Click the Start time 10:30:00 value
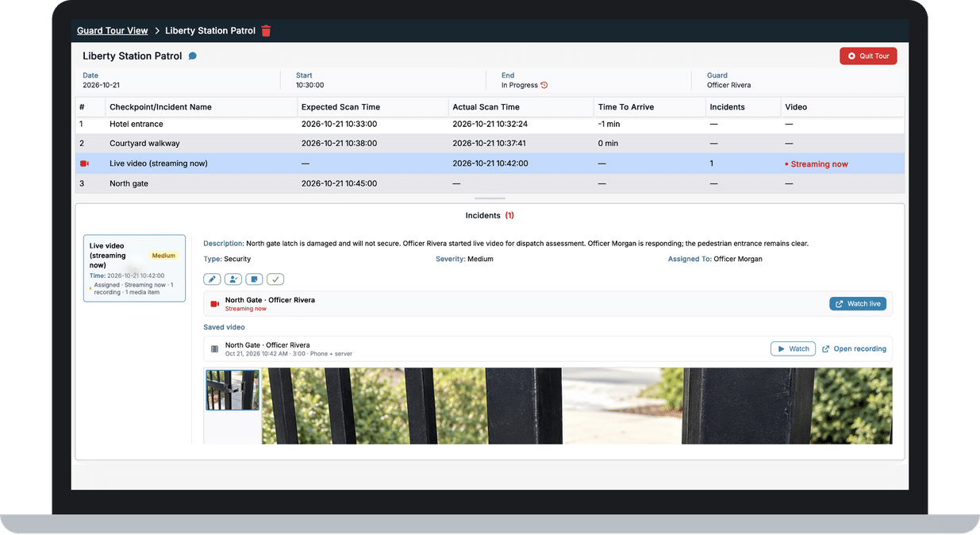Viewport: 980px width, 535px height. (309, 85)
